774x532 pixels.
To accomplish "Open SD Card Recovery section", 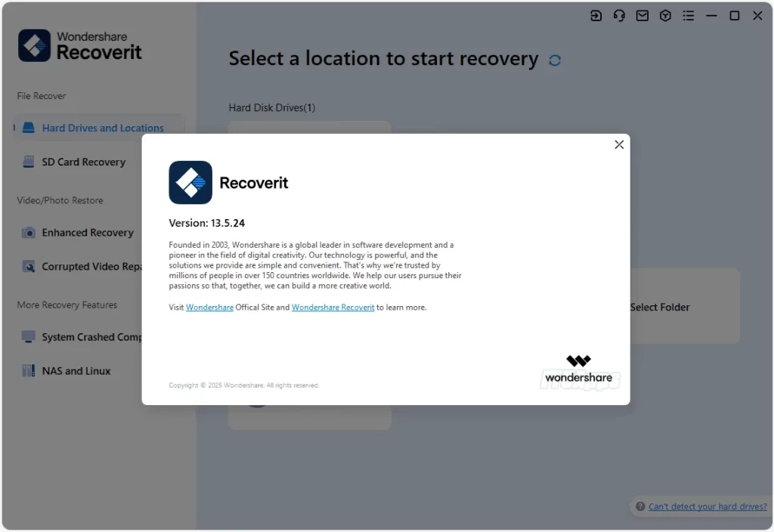I will tap(83, 162).
